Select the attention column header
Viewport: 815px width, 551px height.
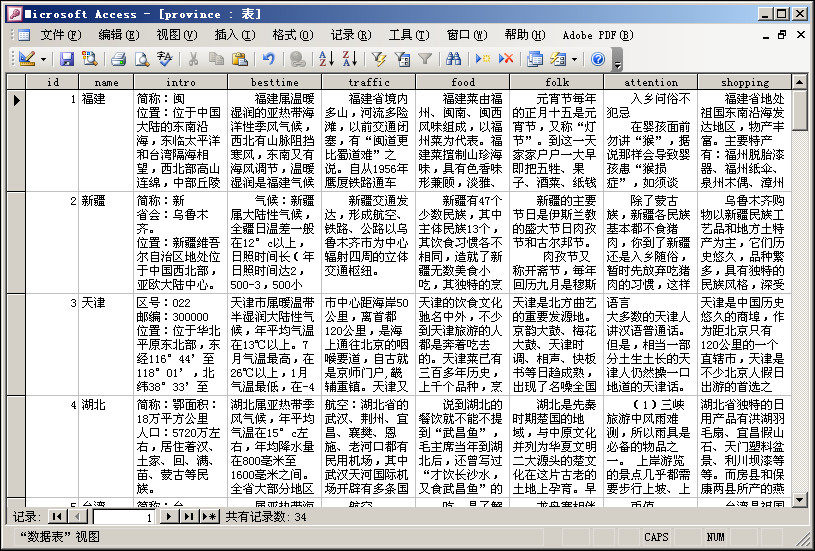[x=651, y=82]
